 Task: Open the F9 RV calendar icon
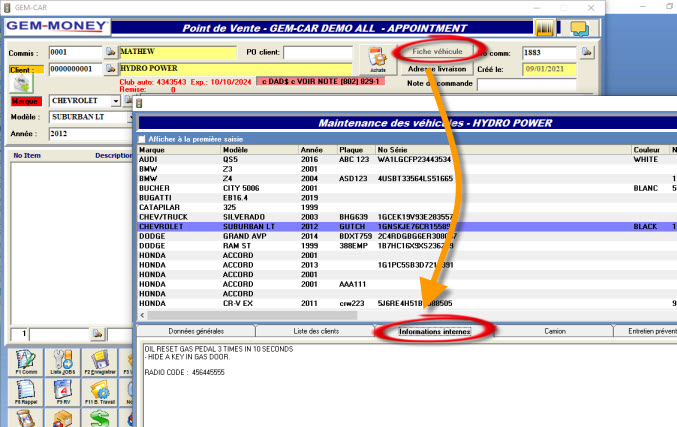63,392
